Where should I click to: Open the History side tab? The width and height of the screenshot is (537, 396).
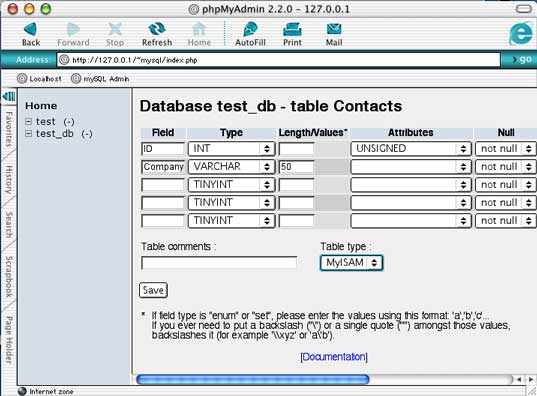click(9, 180)
